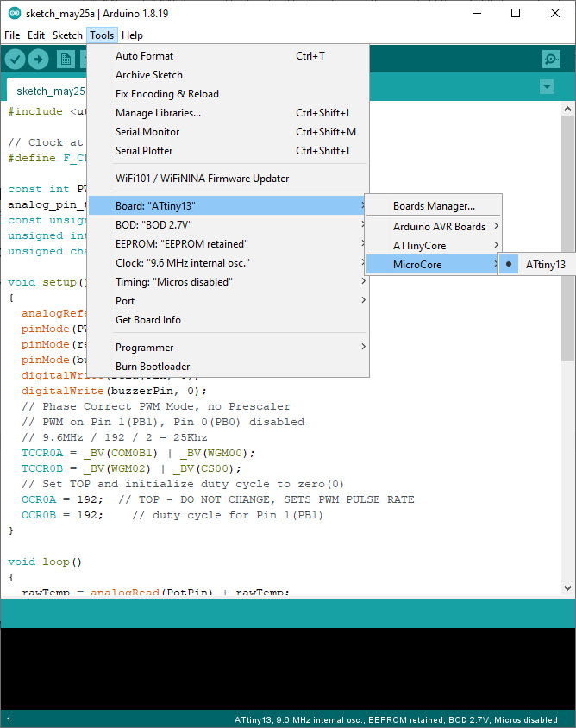Screen dimensions: 576x728
Task: Expand the ATTinyCore boards submenu
Action: (420, 246)
